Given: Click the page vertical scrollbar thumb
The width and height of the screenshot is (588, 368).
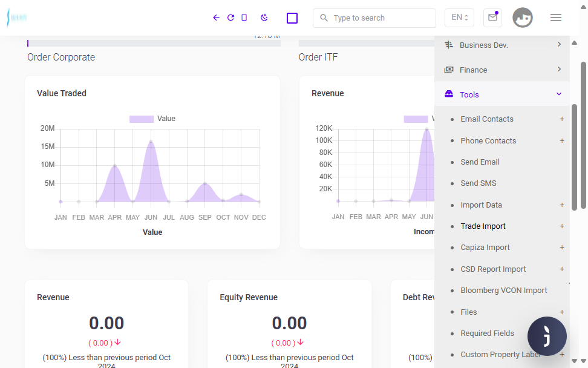Looking at the screenshot, I should (x=583, y=135).
